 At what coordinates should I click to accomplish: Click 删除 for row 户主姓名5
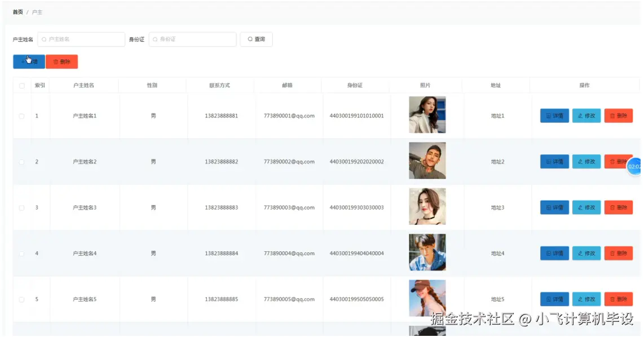(x=619, y=299)
